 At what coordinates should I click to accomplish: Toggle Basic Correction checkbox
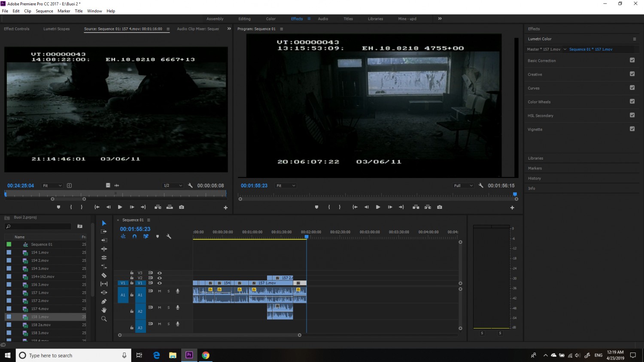pos(632,60)
